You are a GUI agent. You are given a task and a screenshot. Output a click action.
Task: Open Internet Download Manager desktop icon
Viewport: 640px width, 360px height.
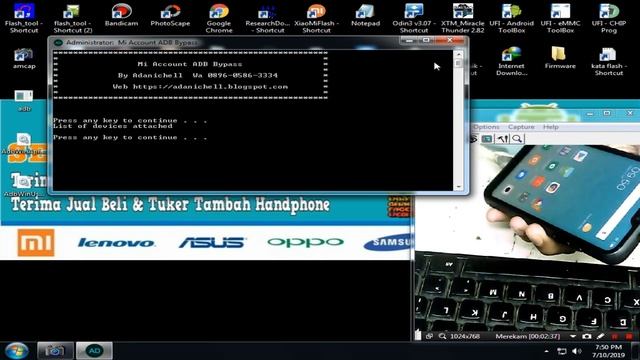pos(511,61)
